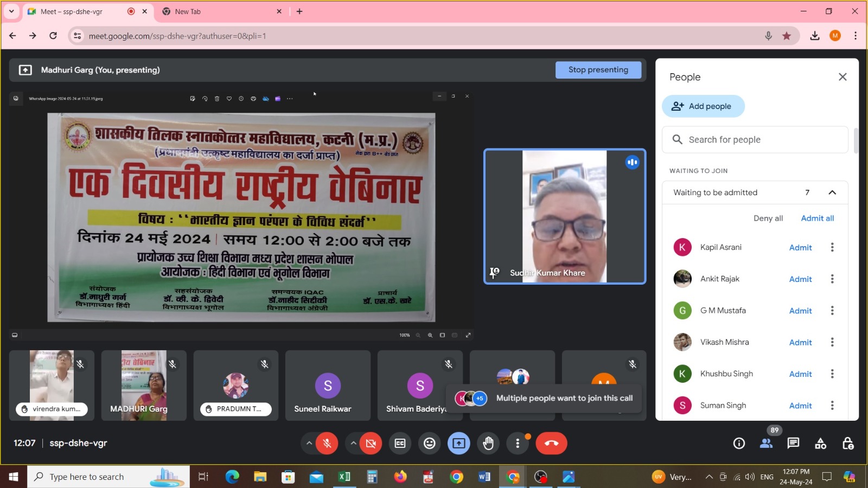868x488 pixels.
Task: Open the chat with everyone panel
Action: tap(793, 444)
